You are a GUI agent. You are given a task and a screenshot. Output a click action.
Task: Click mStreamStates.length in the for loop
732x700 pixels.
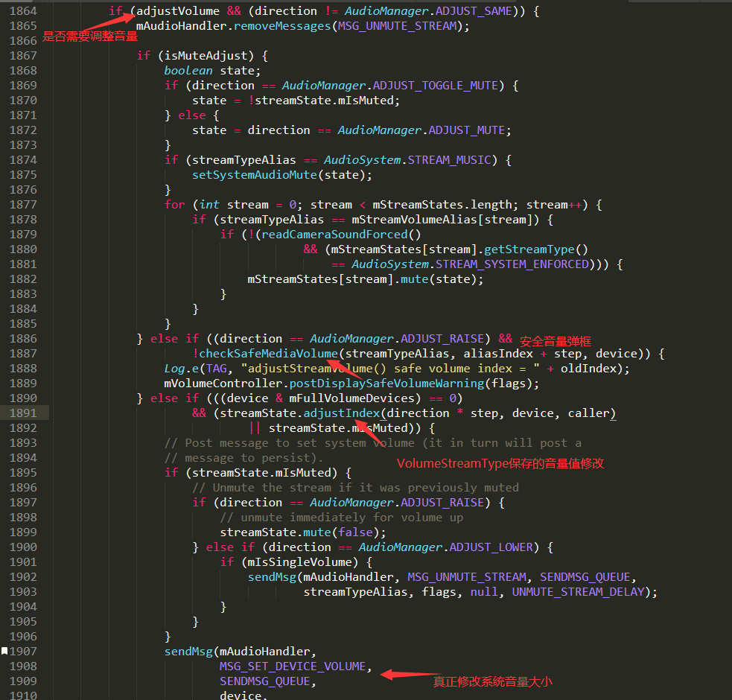click(x=442, y=205)
